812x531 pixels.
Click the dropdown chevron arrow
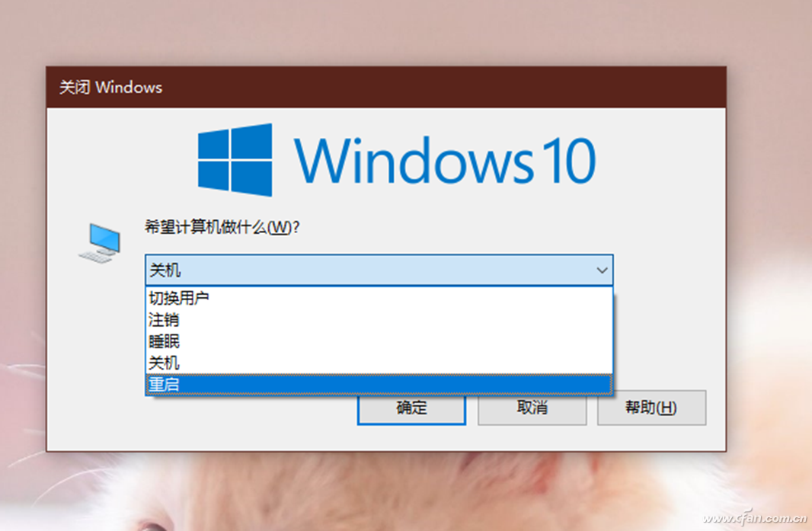click(601, 270)
